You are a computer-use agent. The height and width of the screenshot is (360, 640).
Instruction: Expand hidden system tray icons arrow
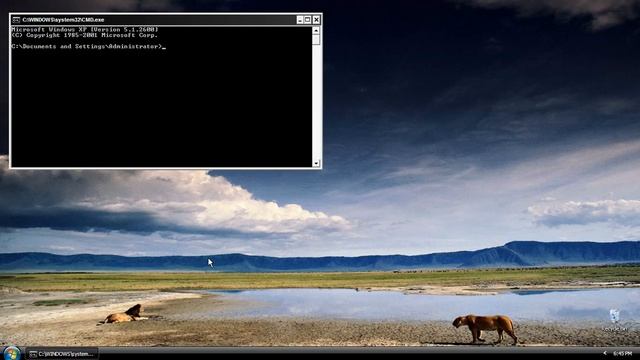point(605,353)
